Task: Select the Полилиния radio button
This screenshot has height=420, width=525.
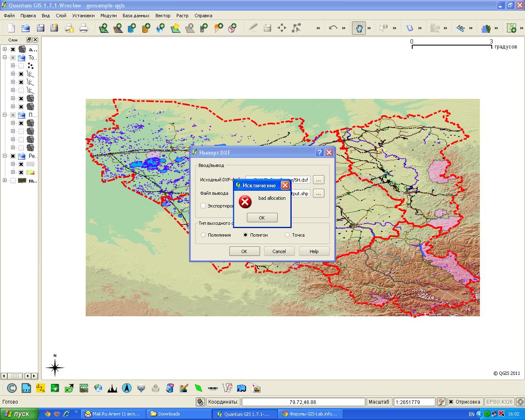Action: point(203,235)
